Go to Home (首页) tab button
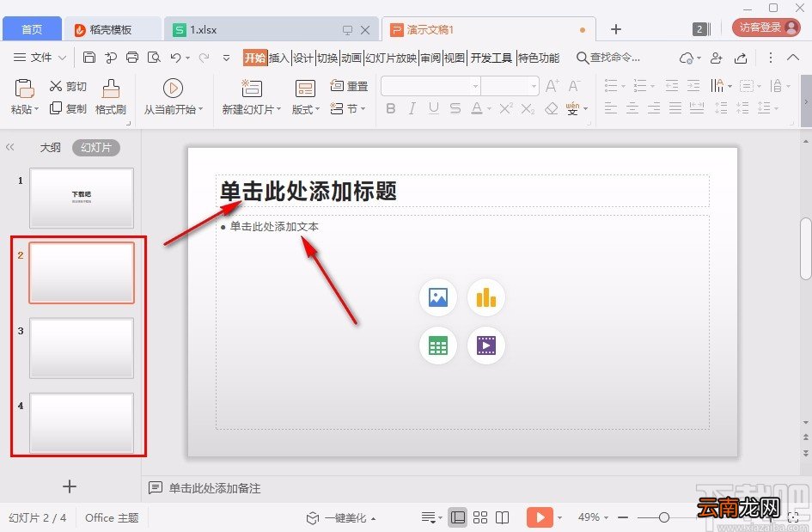812x532 pixels. 32,29
